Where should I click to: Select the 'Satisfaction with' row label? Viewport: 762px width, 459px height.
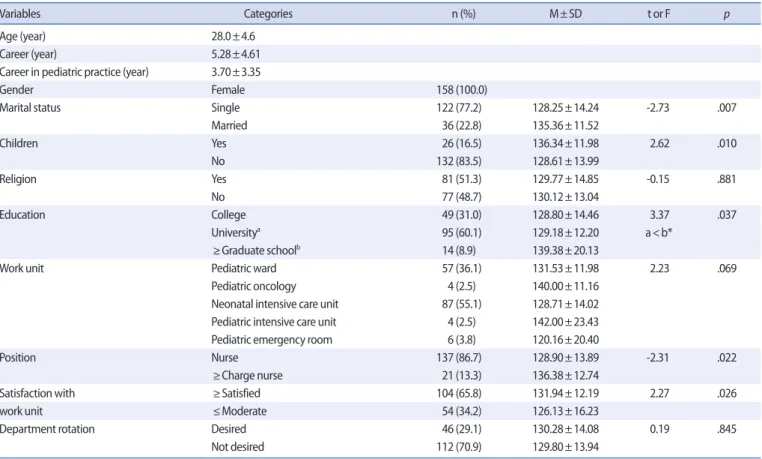[x=37, y=393]
